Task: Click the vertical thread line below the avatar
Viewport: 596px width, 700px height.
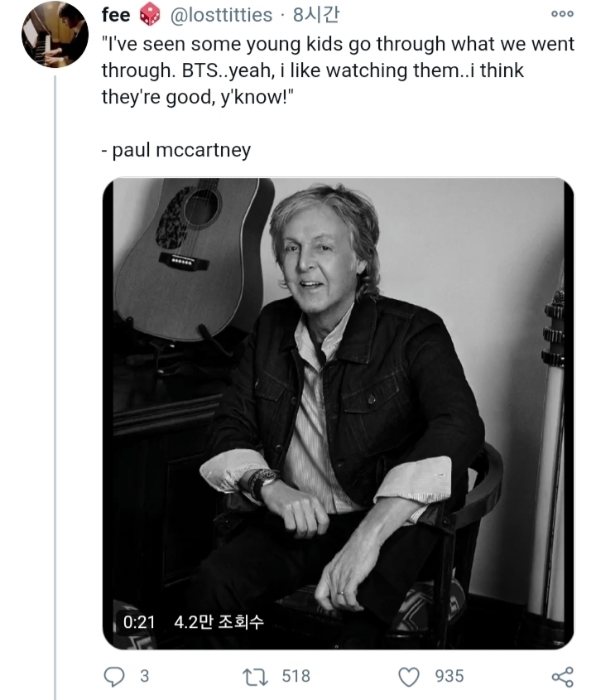Action: pos(55,373)
